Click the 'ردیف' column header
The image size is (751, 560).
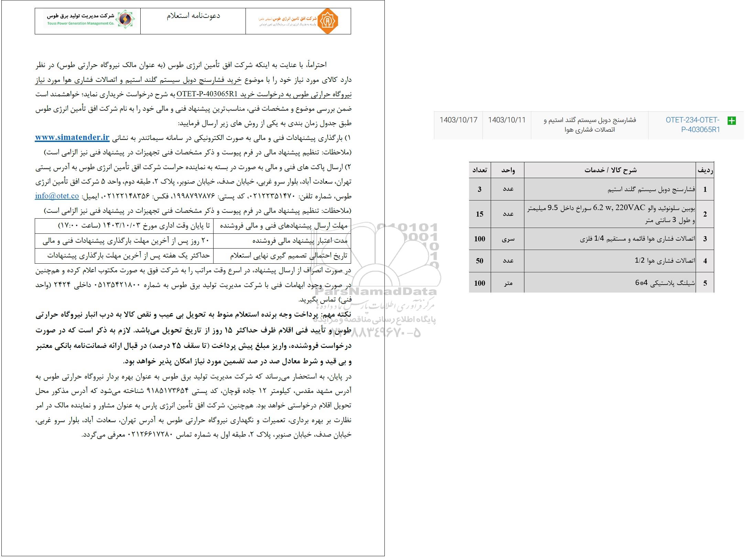point(705,170)
